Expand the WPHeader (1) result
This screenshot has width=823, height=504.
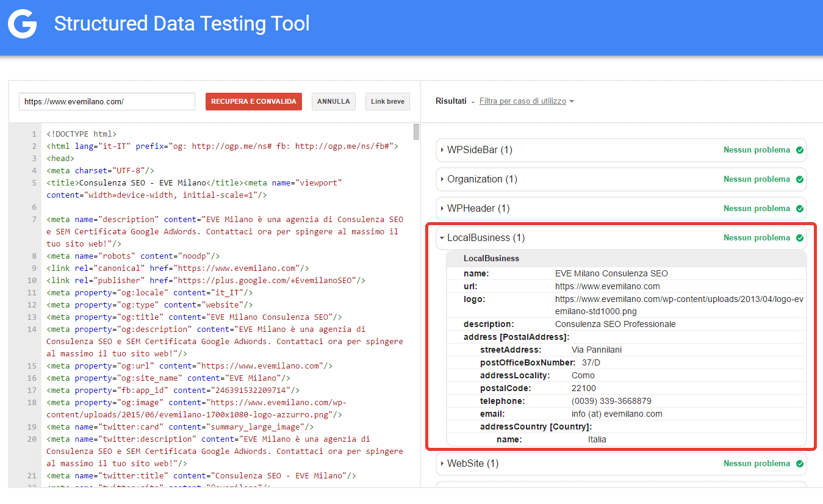(x=621, y=209)
